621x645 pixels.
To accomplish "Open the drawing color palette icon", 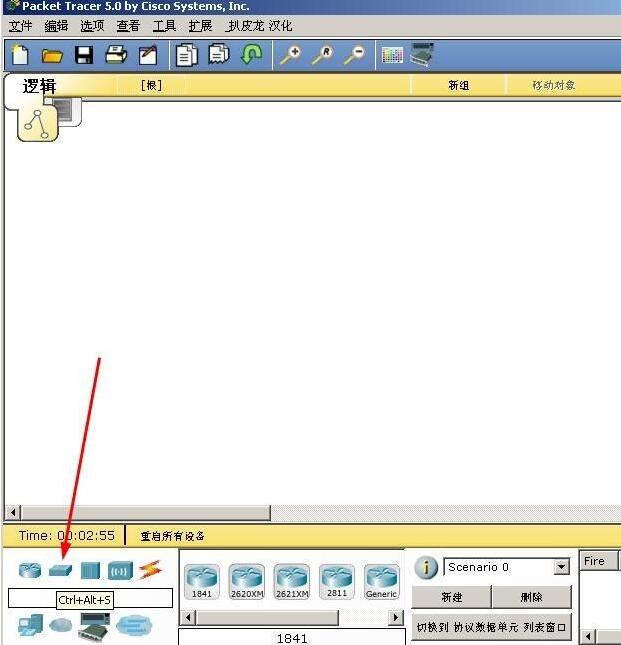I will pyautogui.click(x=392, y=55).
